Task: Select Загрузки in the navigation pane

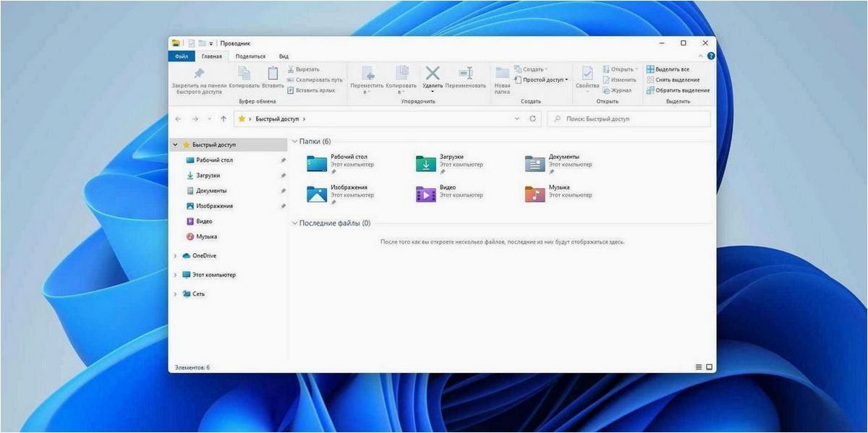Action: pos(208,175)
